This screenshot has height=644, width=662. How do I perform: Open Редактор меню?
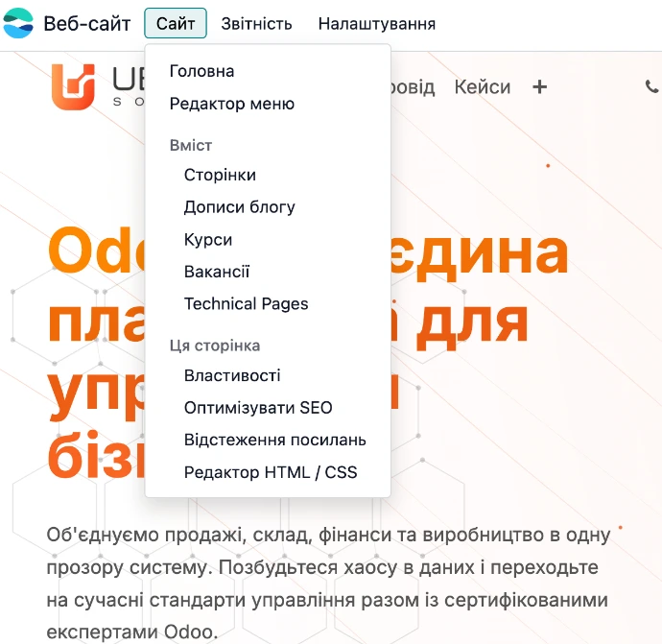[x=268, y=104]
